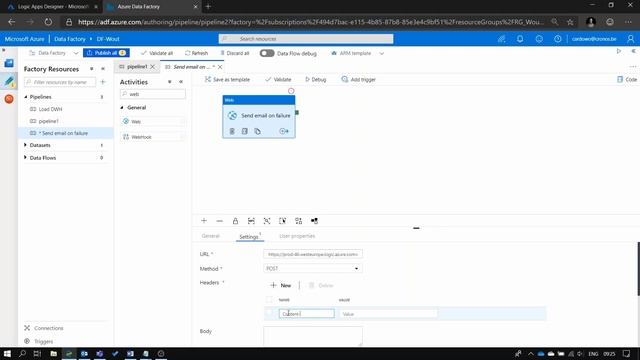This screenshot has height=360, width=640.
Task: Select all headers checkbox
Action: pyautogui.click(x=269, y=300)
